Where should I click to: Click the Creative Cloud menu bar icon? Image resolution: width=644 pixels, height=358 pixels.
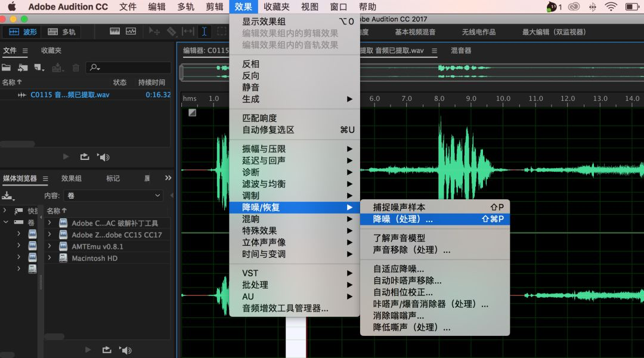[574, 7]
